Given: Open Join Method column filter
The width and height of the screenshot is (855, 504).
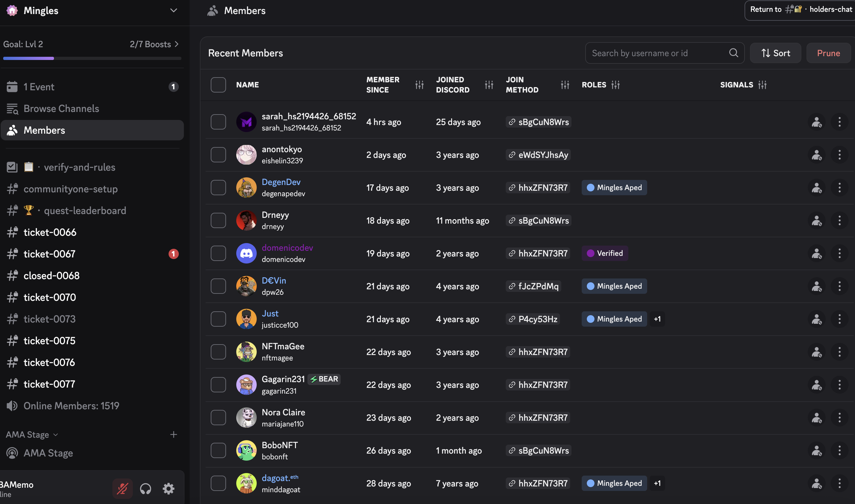Looking at the screenshot, I should pos(565,85).
